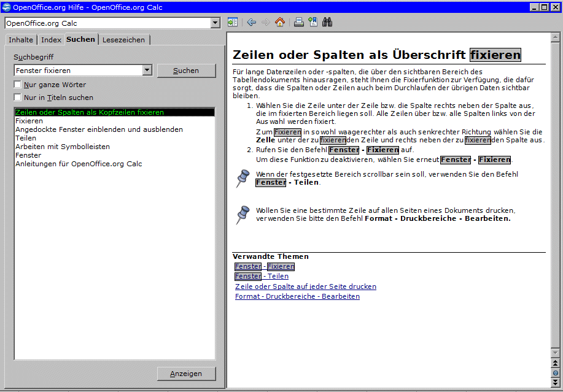The height and width of the screenshot is (392, 563).
Task: Click the OpenOffice.org Hilfe title bar icon
Action: click(x=7, y=7)
